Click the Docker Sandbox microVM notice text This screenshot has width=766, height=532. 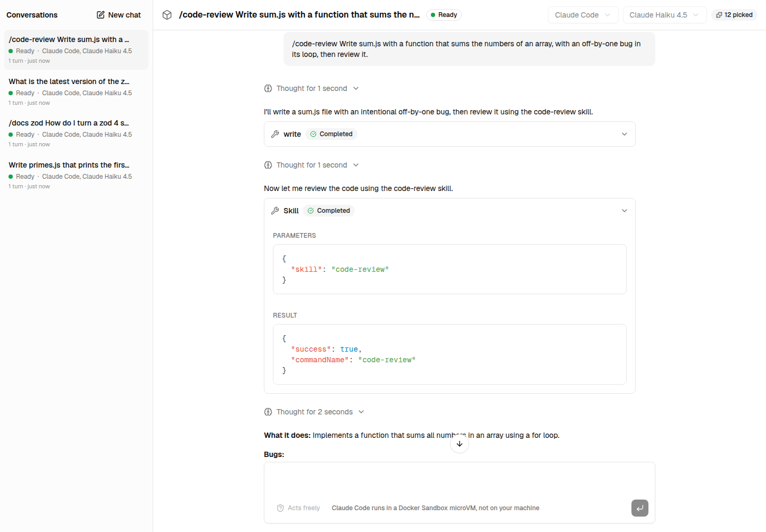tap(436, 508)
